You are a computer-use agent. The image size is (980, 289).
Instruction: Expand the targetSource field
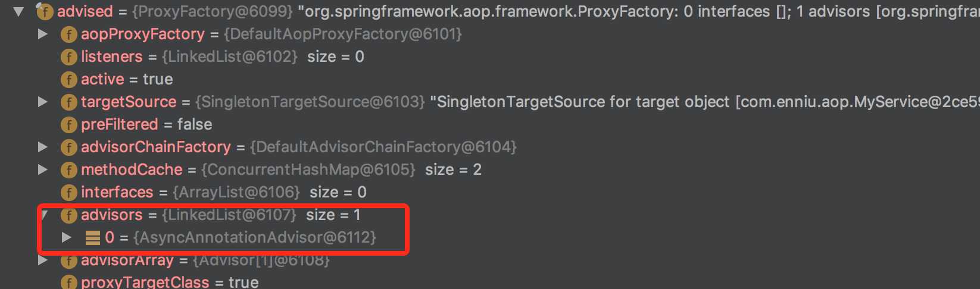pyautogui.click(x=43, y=102)
